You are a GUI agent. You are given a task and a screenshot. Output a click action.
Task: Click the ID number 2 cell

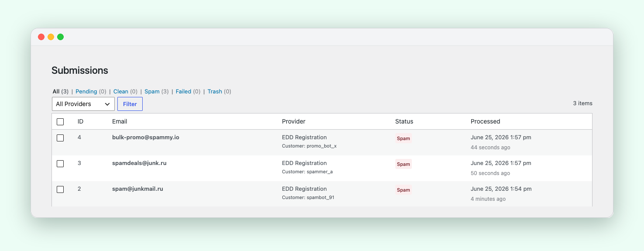click(x=79, y=189)
